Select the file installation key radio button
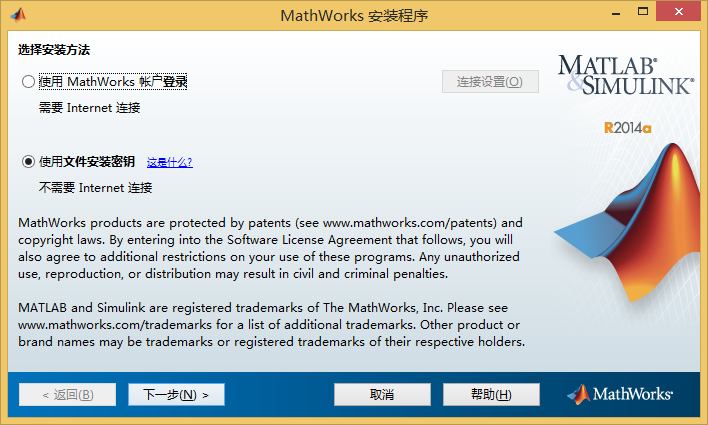The width and height of the screenshot is (708, 425). point(28,162)
